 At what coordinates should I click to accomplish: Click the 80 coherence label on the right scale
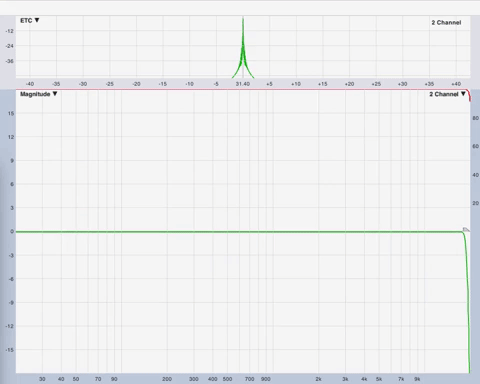[476, 118]
